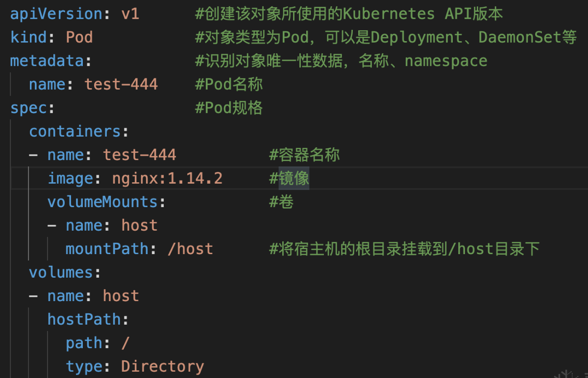This screenshot has width=588, height=378.
Task: Click the nginx:1.14.2 image value
Action: [x=167, y=179]
